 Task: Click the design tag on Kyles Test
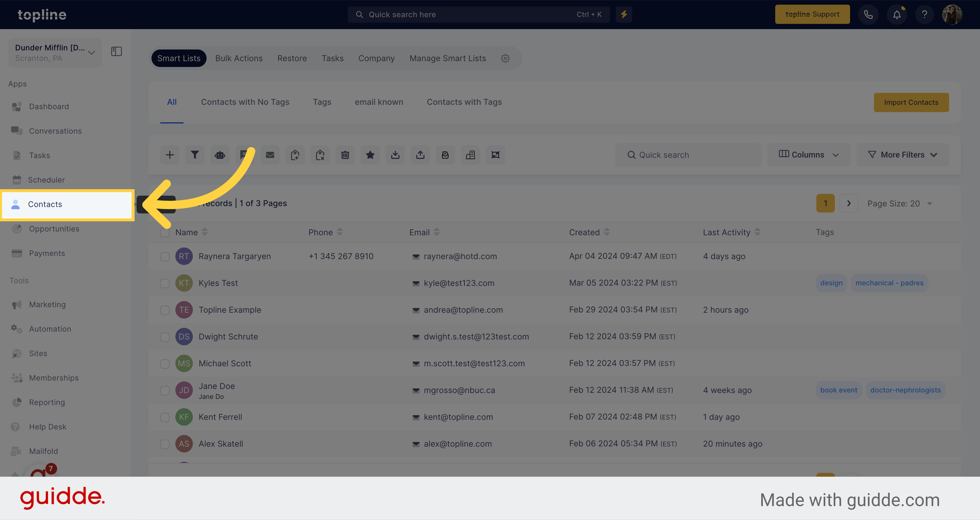point(831,283)
